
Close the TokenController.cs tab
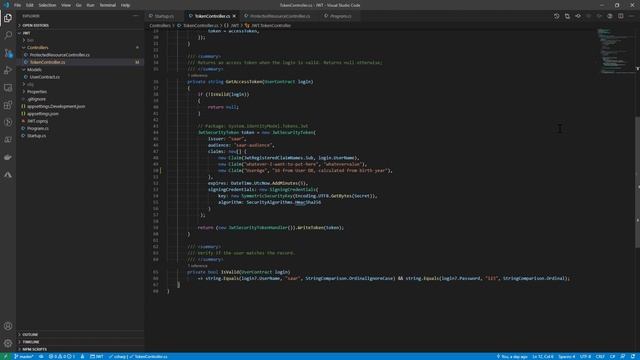click(234, 16)
